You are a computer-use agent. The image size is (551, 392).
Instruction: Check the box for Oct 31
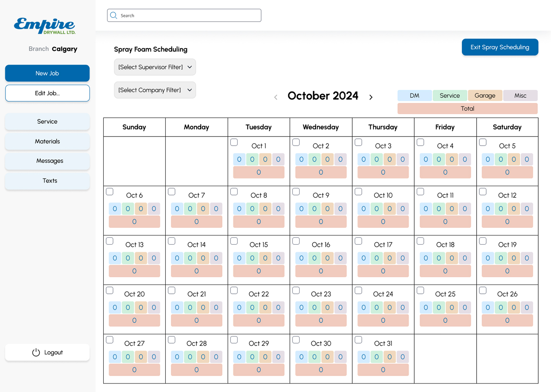(358, 340)
